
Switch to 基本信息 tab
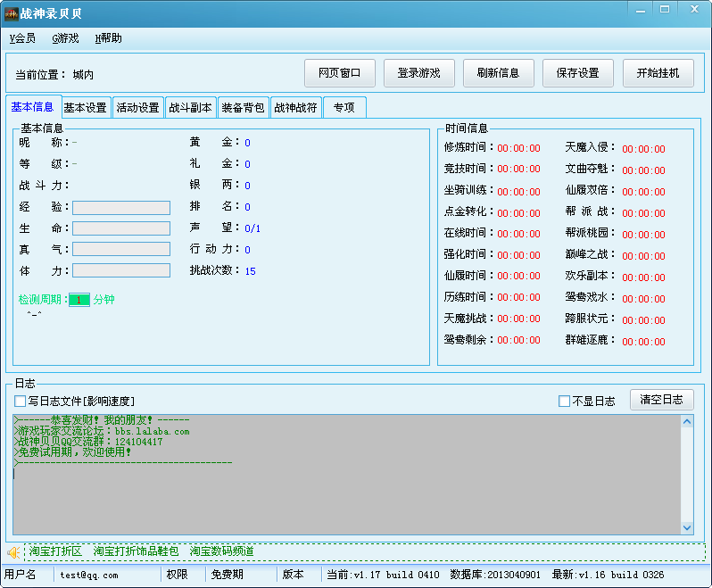tap(33, 107)
